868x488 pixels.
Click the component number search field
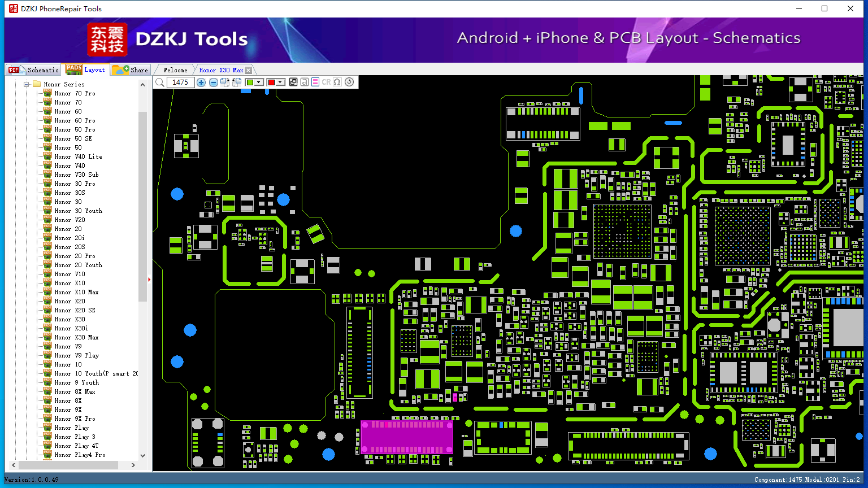pyautogui.click(x=180, y=82)
